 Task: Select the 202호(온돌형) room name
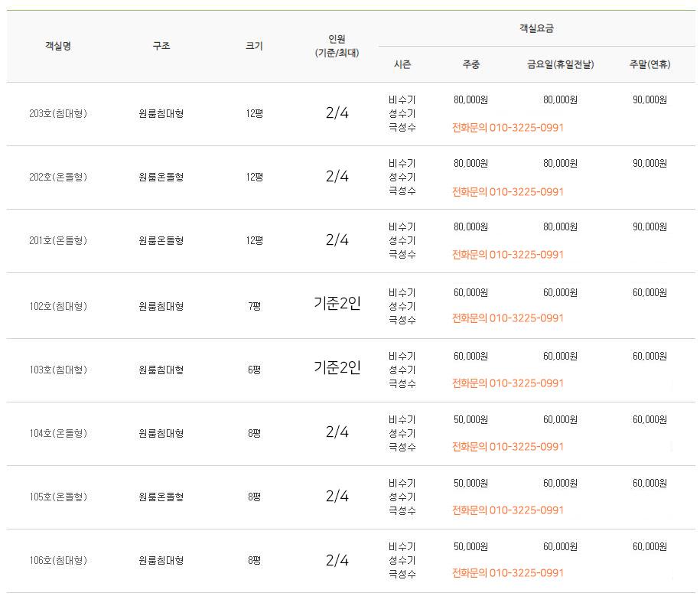tap(58, 177)
